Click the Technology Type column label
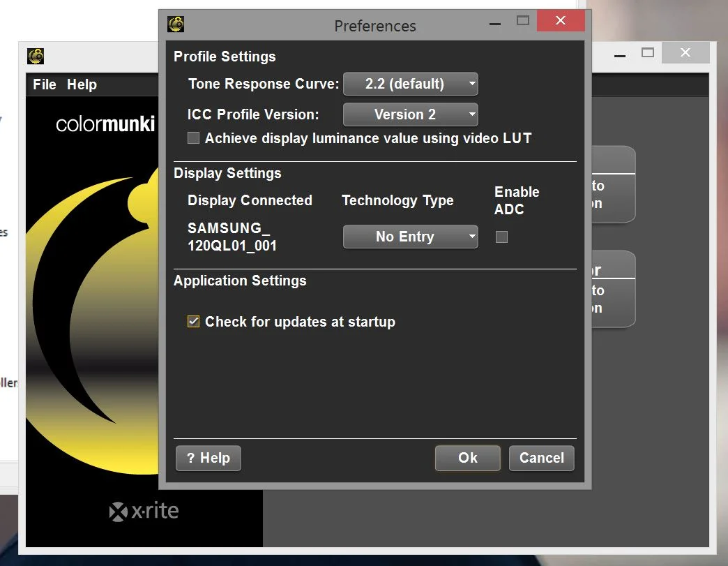 [x=398, y=200]
